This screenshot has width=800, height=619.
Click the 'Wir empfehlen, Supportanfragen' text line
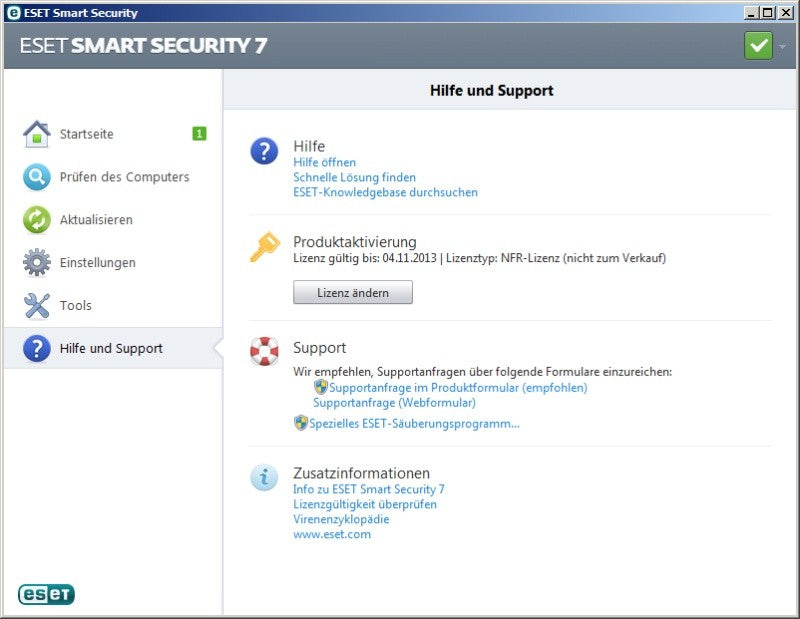click(482, 372)
